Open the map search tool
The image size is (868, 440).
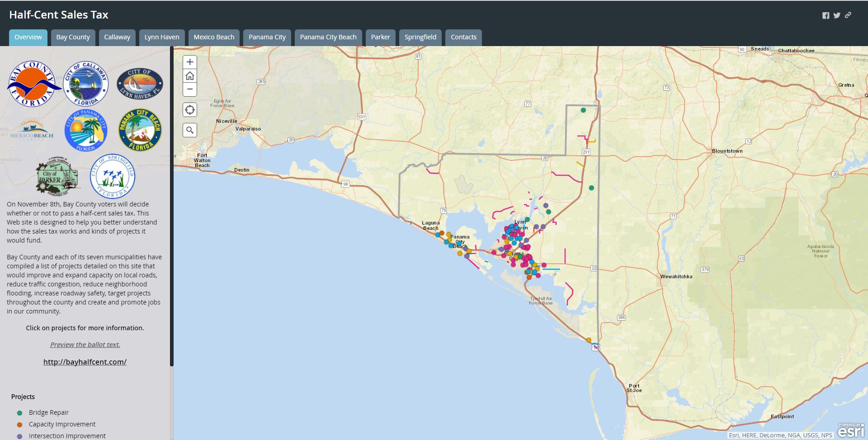(x=190, y=130)
